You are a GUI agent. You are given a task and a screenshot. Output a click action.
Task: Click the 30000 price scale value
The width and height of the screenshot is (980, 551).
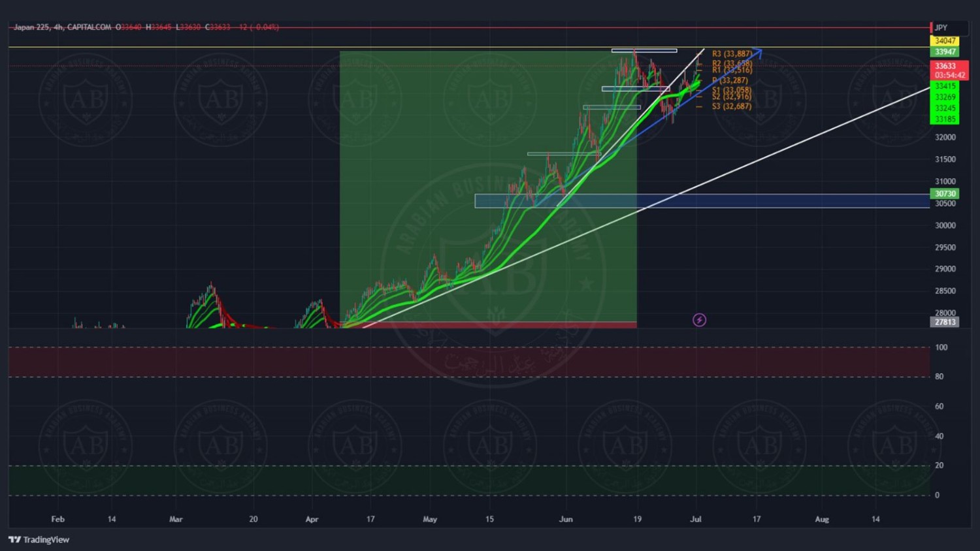(x=945, y=226)
